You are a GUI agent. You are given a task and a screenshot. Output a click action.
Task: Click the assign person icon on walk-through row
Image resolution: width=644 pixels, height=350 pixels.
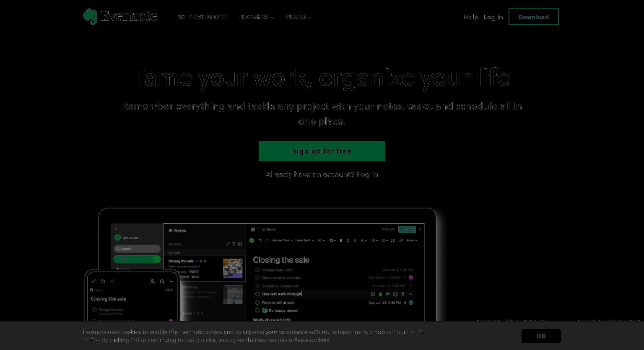(x=395, y=294)
